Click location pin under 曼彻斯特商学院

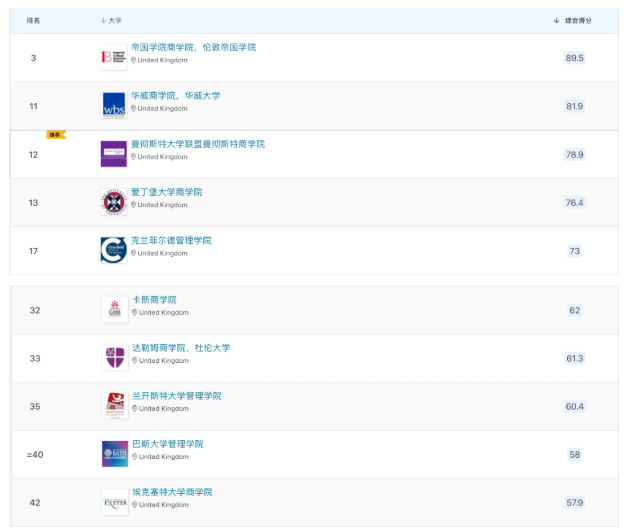[134, 156]
